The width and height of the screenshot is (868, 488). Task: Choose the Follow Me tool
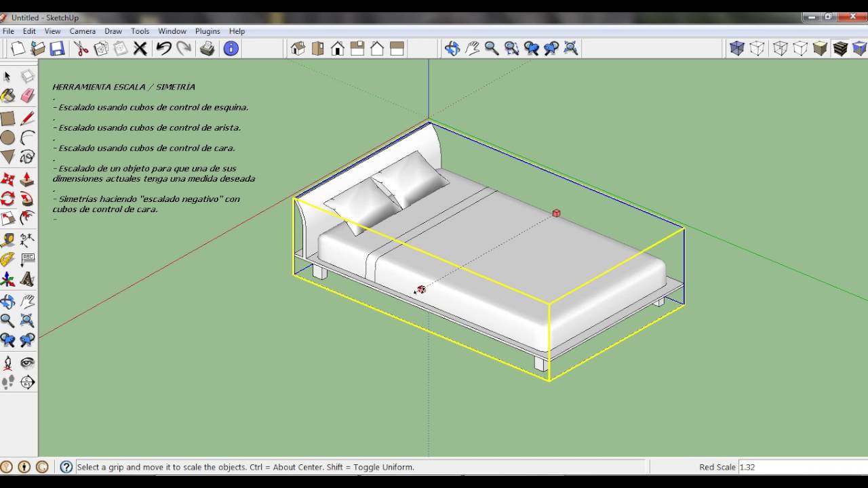[27, 199]
